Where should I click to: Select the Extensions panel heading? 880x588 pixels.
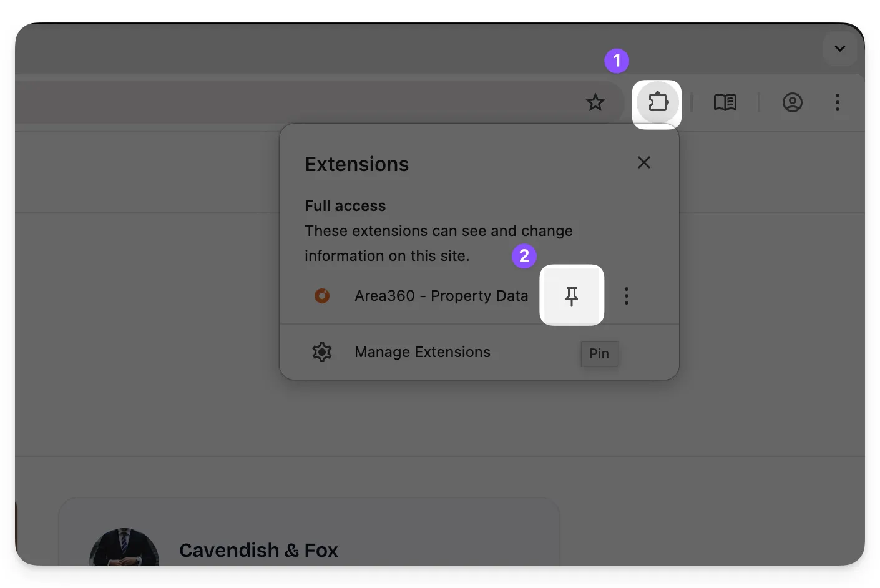click(356, 164)
